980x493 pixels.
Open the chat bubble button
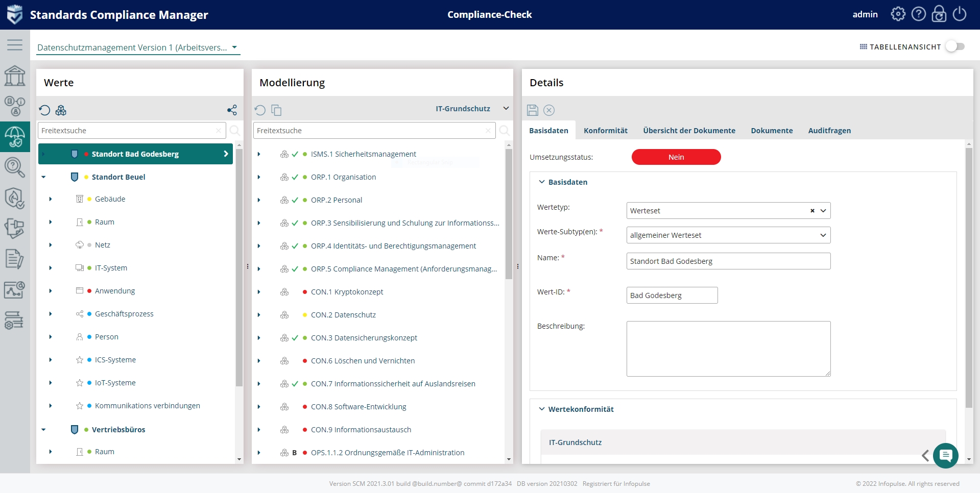click(945, 455)
